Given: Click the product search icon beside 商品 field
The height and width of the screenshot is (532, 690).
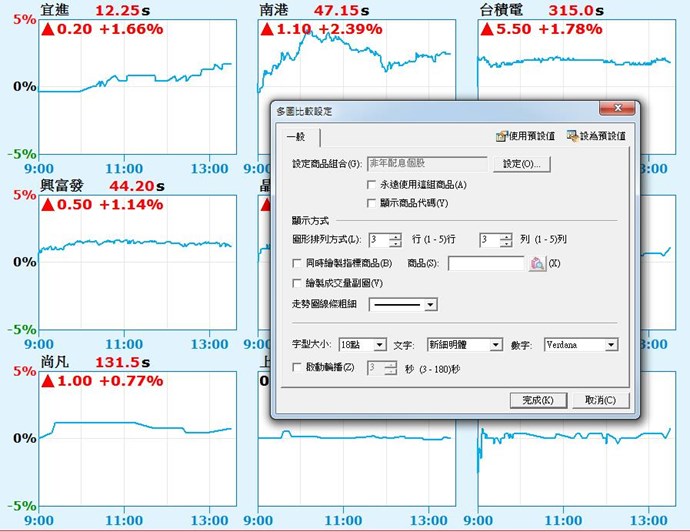Looking at the screenshot, I should coord(536,263).
